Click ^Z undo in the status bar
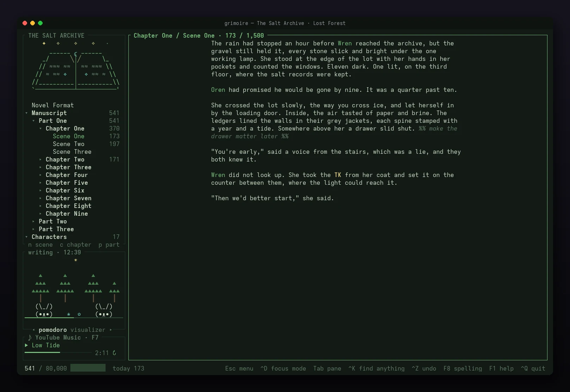The width and height of the screenshot is (570, 392). 424,368
